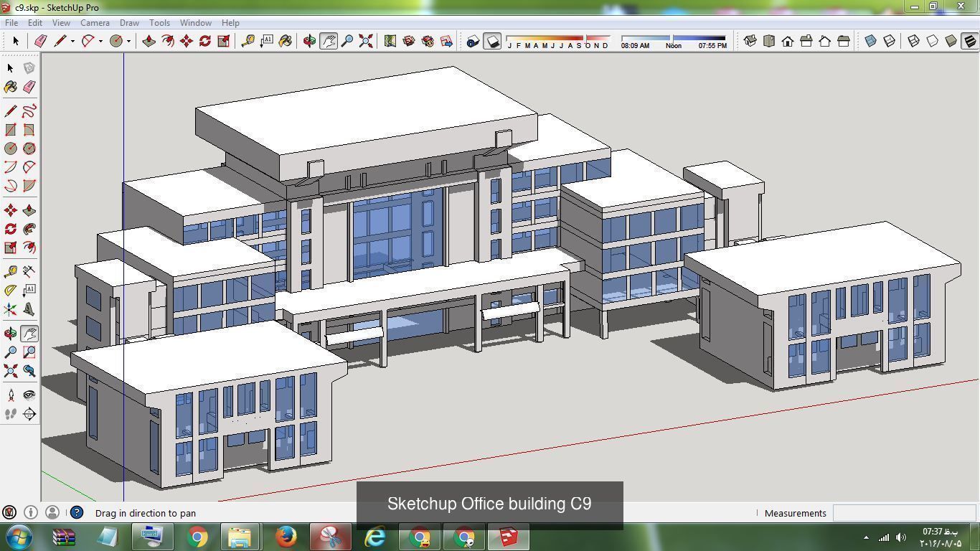Click the credits info status bar icon
The width and height of the screenshot is (980, 551).
(31, 512)
